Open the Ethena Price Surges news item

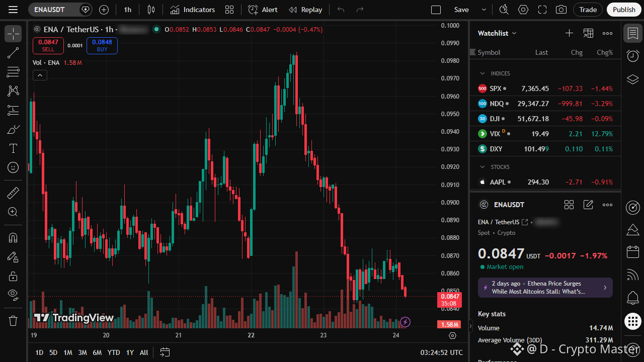(545, 288)
